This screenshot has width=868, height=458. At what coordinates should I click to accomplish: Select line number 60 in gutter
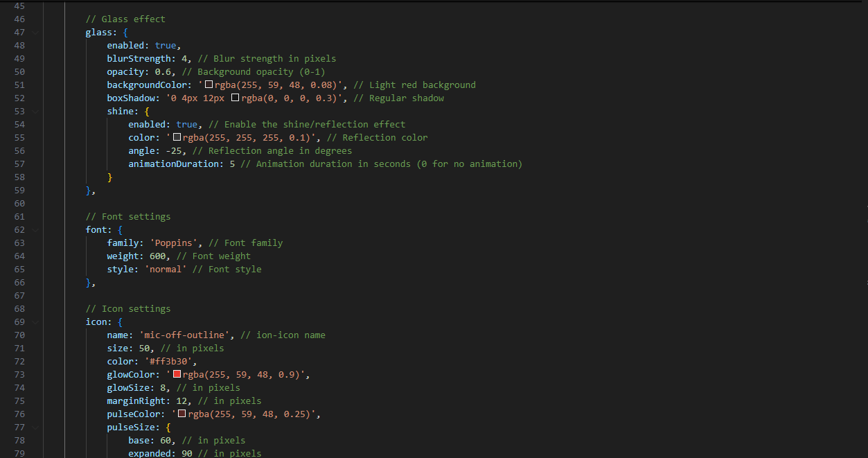(19, 204)
